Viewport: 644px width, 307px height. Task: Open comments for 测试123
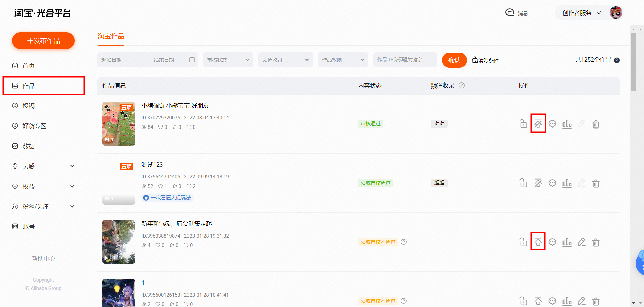tap(552, 183)
